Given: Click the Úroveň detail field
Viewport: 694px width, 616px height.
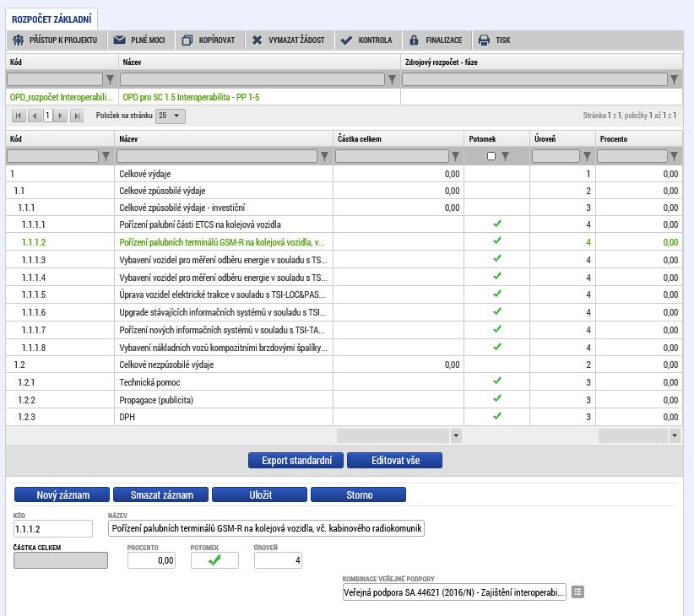Looking at the screenshot, I should 278,560.
